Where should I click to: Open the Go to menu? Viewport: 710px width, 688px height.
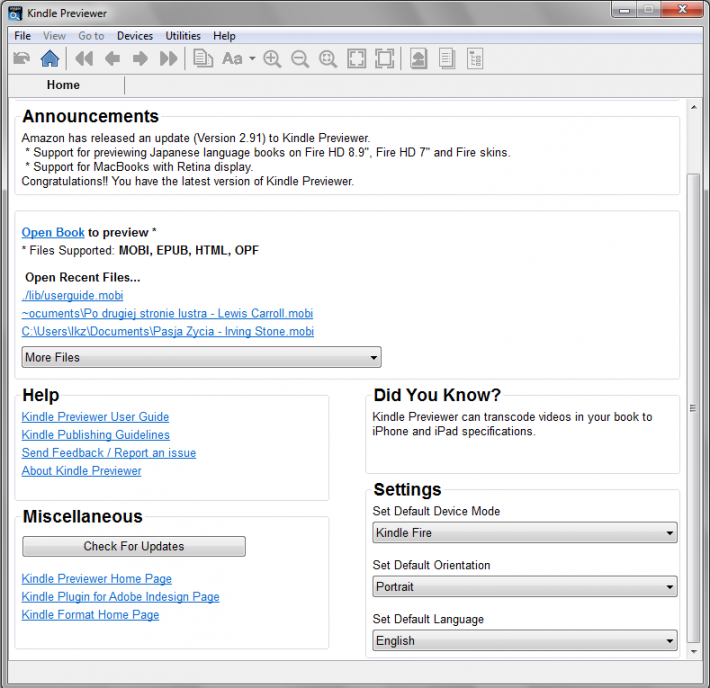click(91, 36)
